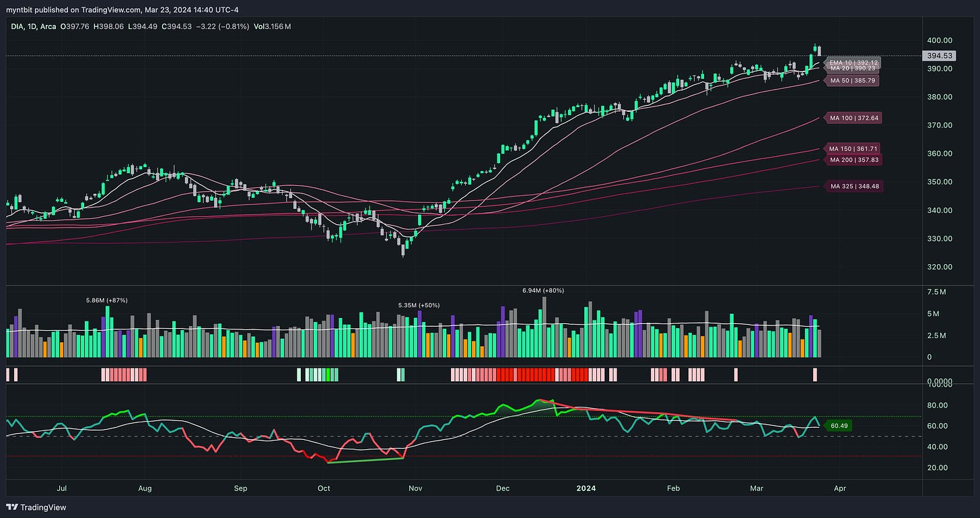Click the Jul label on time axis

63,487
